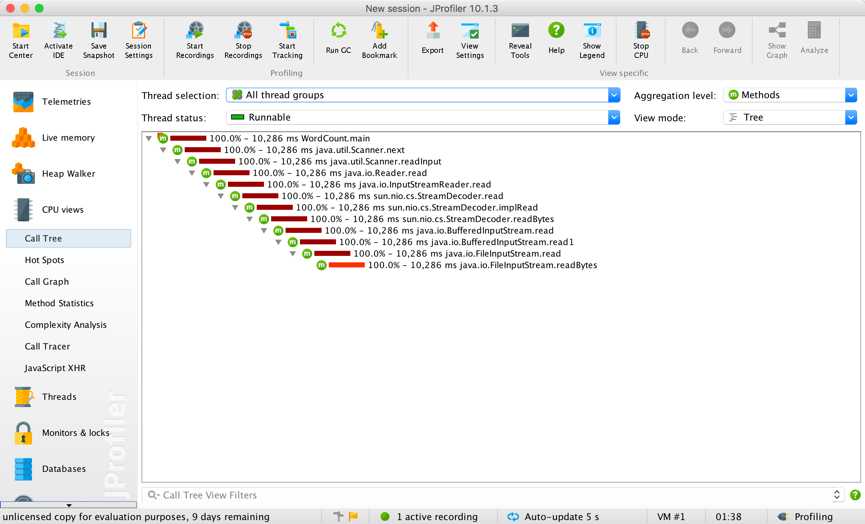The image size is (865, 524).
Task: Click the flag icon in status bar
Action: (x=353, y=517)
